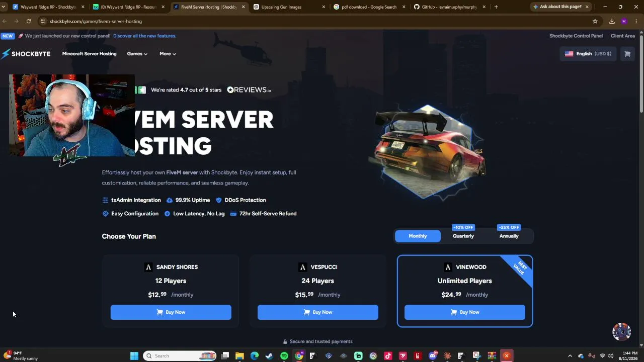Image resolution: width=644 pixels, height=362 pixels.
Task: Open TikTok from the taskbar
Action: 388,356
